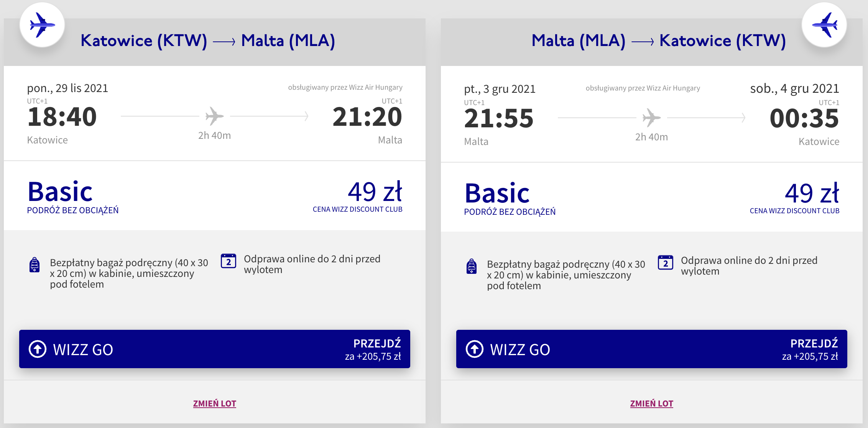868x428 pixels.
Task: Click the gray plane icon on 21:55–00:35 timeline
Action: pyautogui.click(x=652, y=118)
